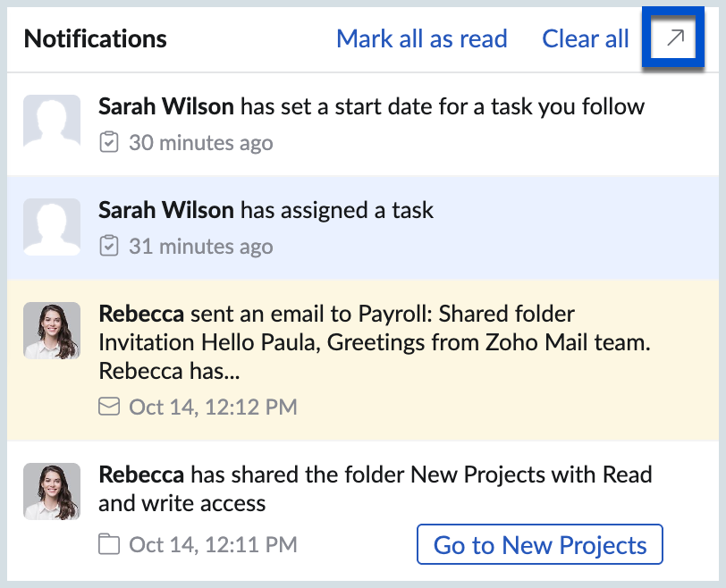Click task icon beside 30 minutes ago
Image resolution: width=726 pixels, height=588 pixels.
tap(109, 142)
